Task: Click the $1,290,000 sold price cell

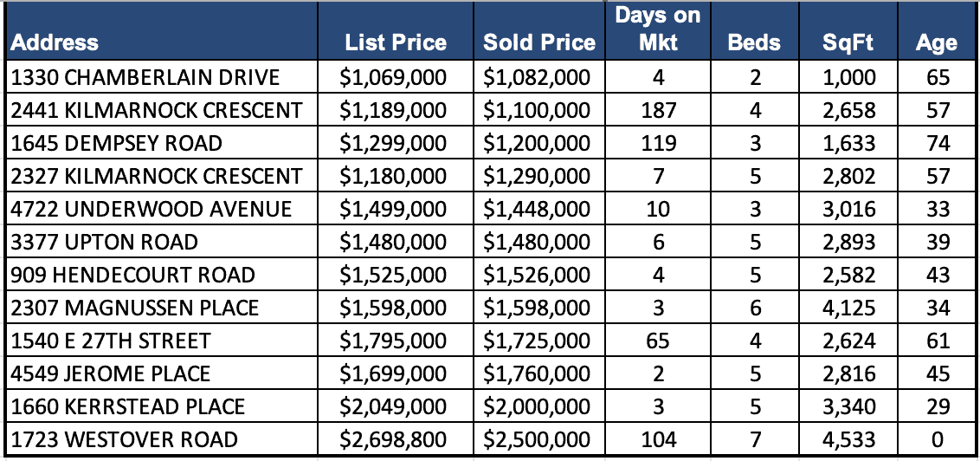Action: coord(537,177)
